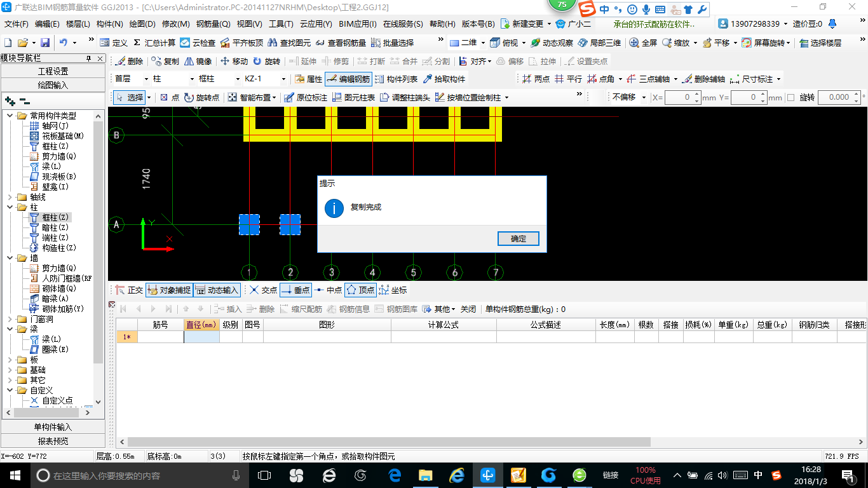Toggle 中点 snap

click(328, 290)
